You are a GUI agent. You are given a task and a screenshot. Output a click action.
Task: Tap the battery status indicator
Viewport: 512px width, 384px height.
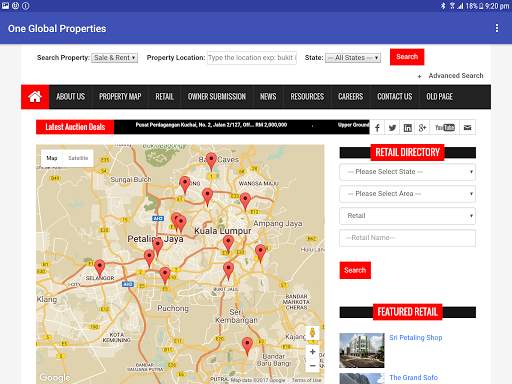(481, 6)
